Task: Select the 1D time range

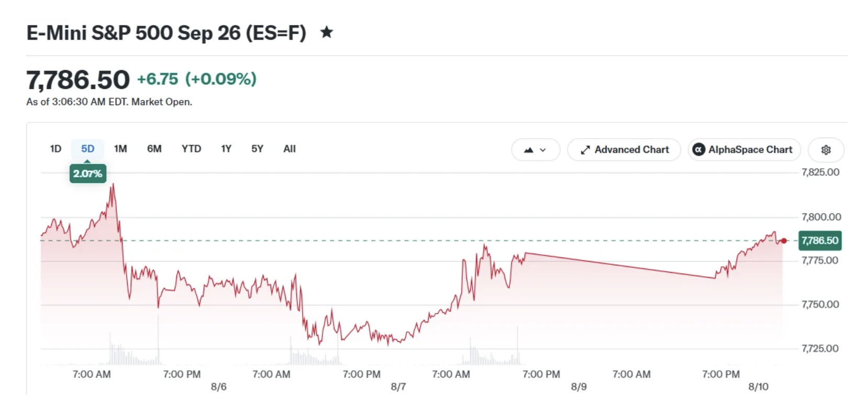Action: [55, 149]
